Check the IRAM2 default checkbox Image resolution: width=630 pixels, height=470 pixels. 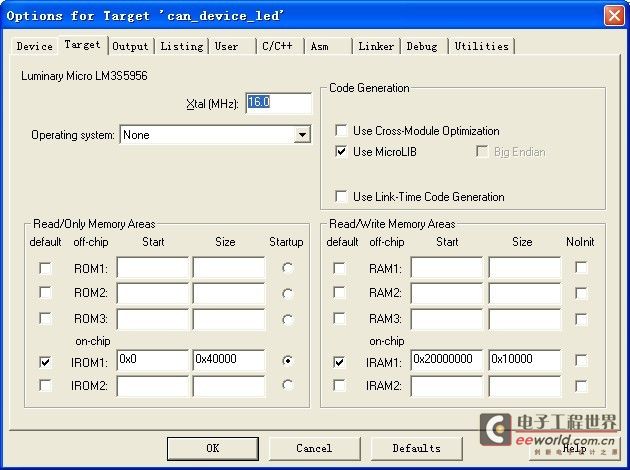click(340, 385)
